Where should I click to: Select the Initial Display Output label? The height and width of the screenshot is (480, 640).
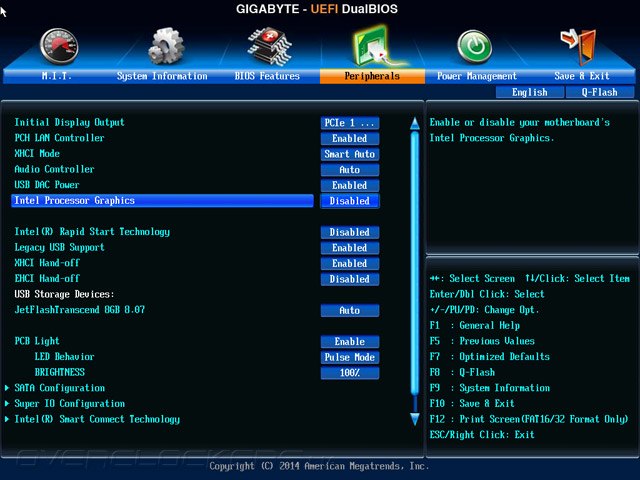coord(69,122)
